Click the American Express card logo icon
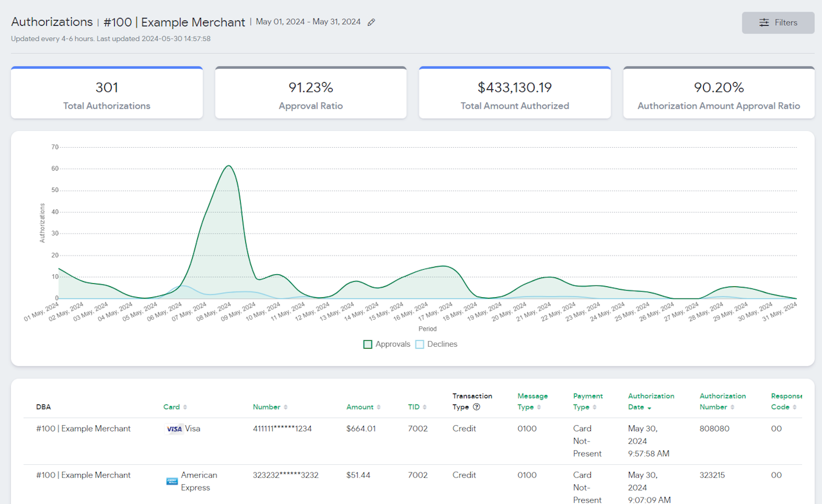Screen dimensions: 822x504 tap(172, 481)
